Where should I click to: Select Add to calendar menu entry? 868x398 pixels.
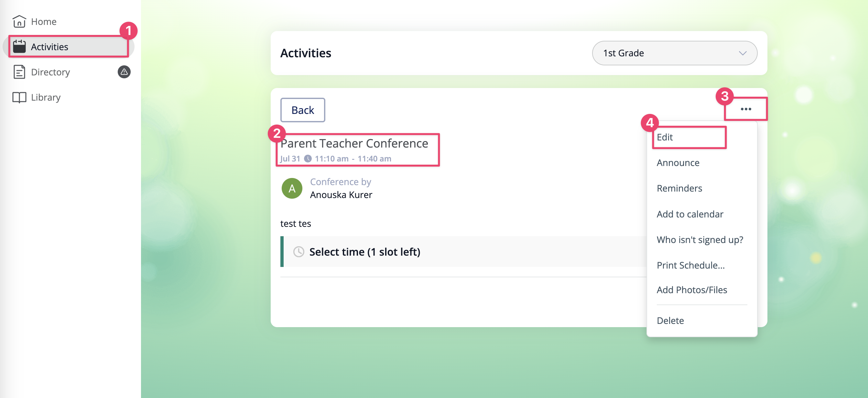[x=690, y=214]
